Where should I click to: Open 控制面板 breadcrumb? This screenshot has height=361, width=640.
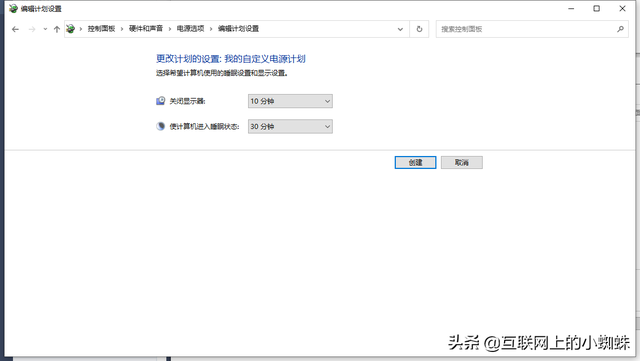(x=101, y=29)
